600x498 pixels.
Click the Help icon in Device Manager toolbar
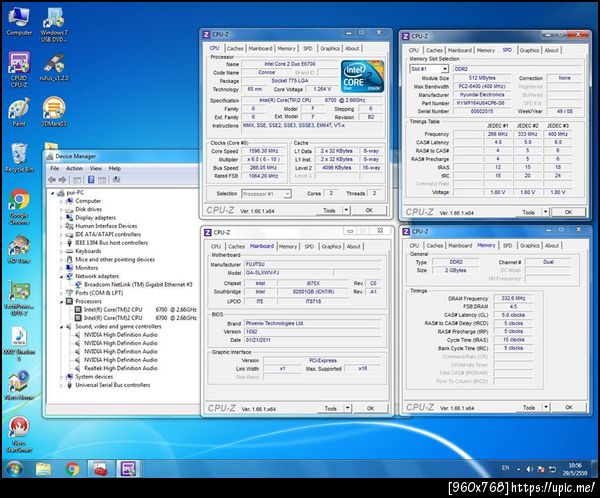point(91,180)
